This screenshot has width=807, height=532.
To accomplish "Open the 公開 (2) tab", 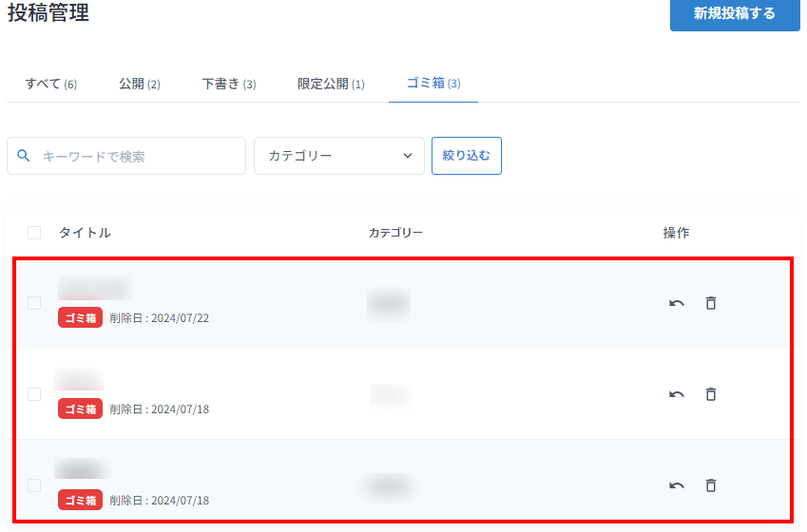I will 140,84.
